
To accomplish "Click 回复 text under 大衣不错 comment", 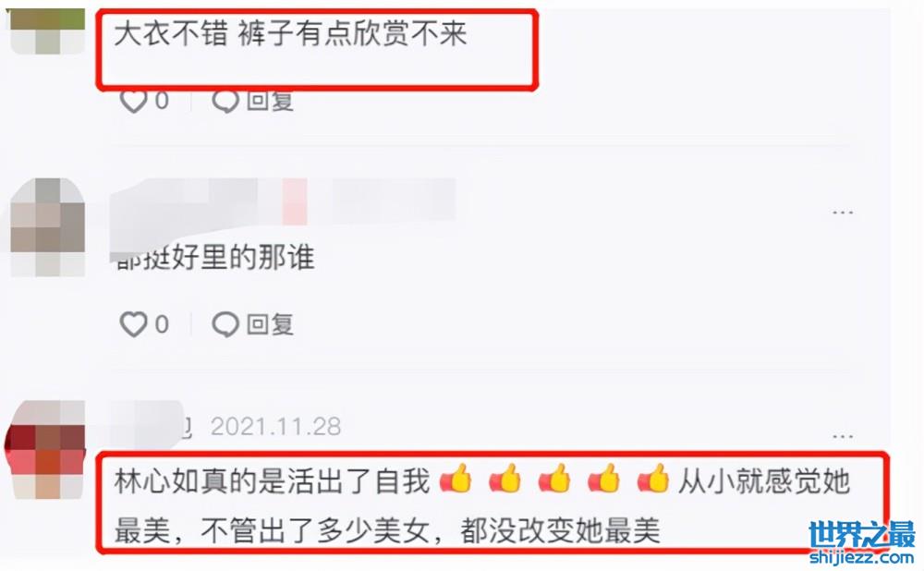I will (x=270, y=102).
